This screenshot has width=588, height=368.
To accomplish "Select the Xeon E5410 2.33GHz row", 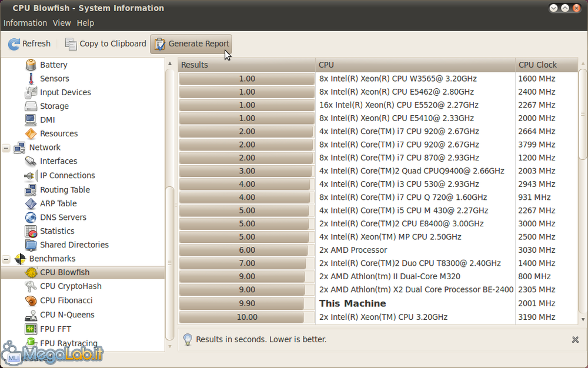I will [378, 118].
